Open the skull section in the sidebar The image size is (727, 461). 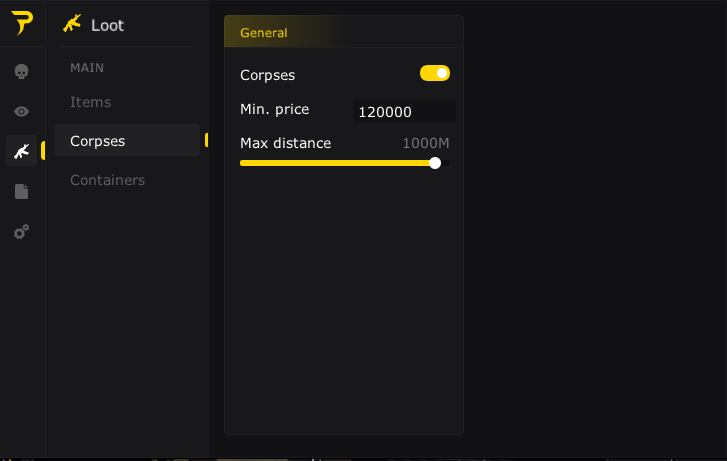pyautogui.click(x=22, y=71)
